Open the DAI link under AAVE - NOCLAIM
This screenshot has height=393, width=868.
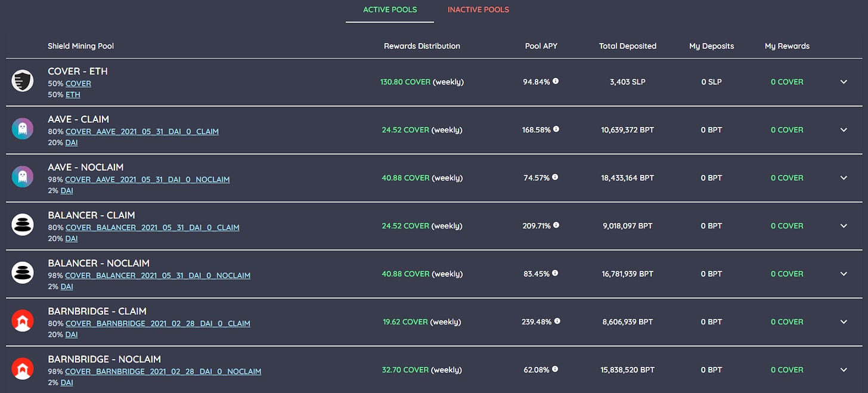[67, 191]
